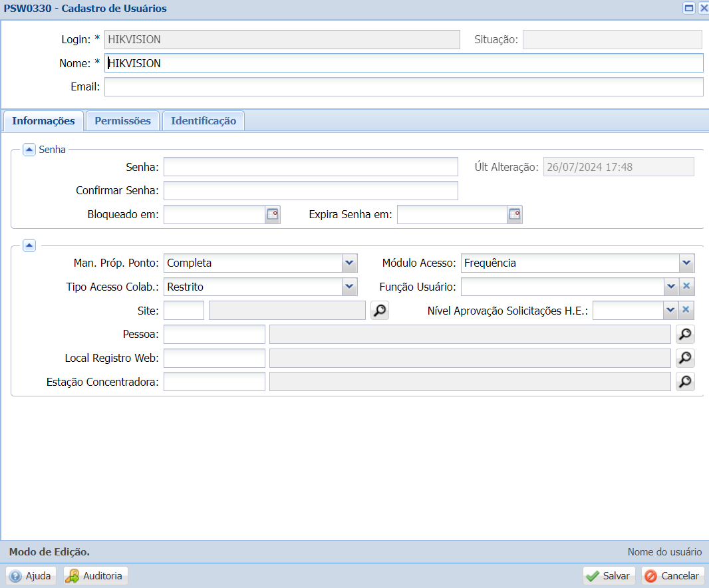Viewport: 709px width, 588px height.
Task: Click the Expira Senha em date field
Action: coord(452,214)
